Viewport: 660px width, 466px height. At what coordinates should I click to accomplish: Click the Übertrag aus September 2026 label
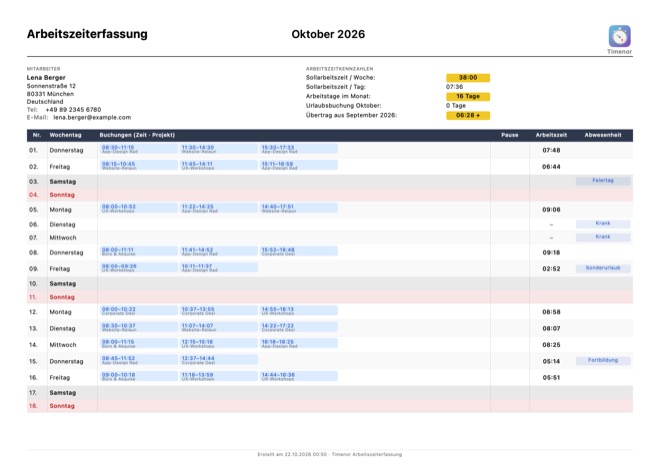351,115
